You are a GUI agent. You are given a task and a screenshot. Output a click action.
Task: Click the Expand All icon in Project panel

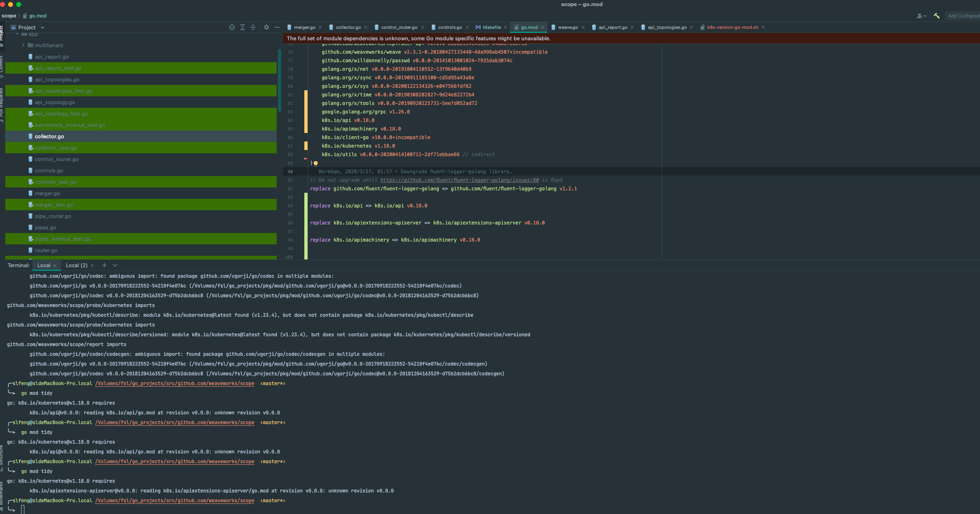(x=243, y=27)
